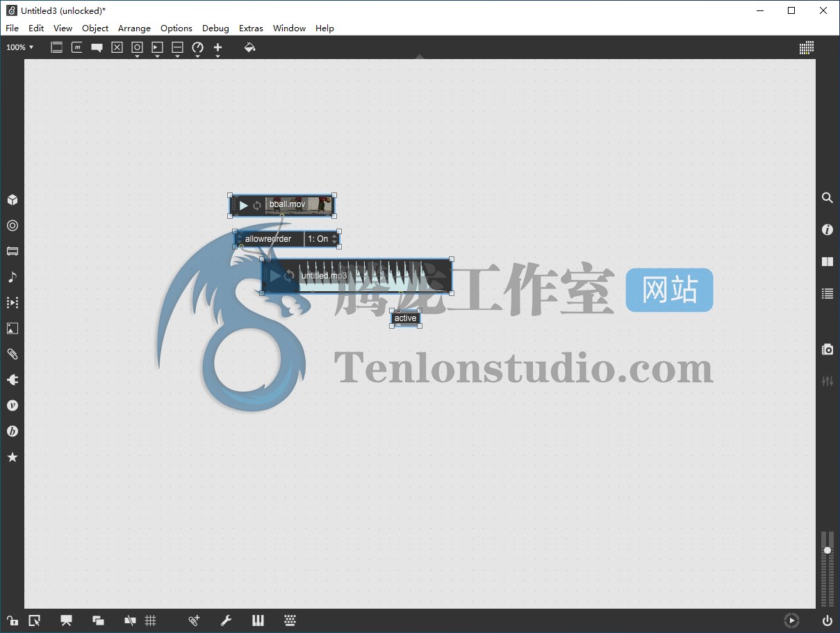
Task: Open the Debug menu
Action: pos(215,28)
